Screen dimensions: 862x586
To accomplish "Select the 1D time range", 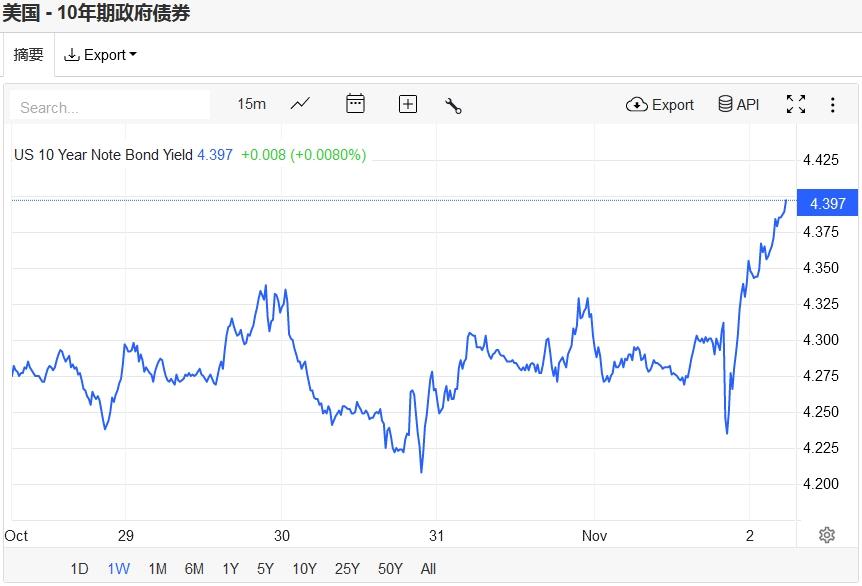I will point(79,569).
